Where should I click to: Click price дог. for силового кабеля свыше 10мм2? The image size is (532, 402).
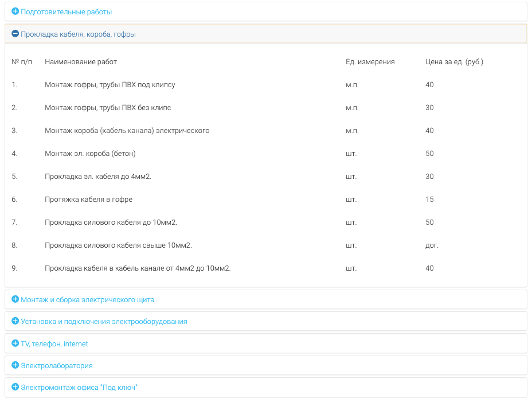point(432,245)
